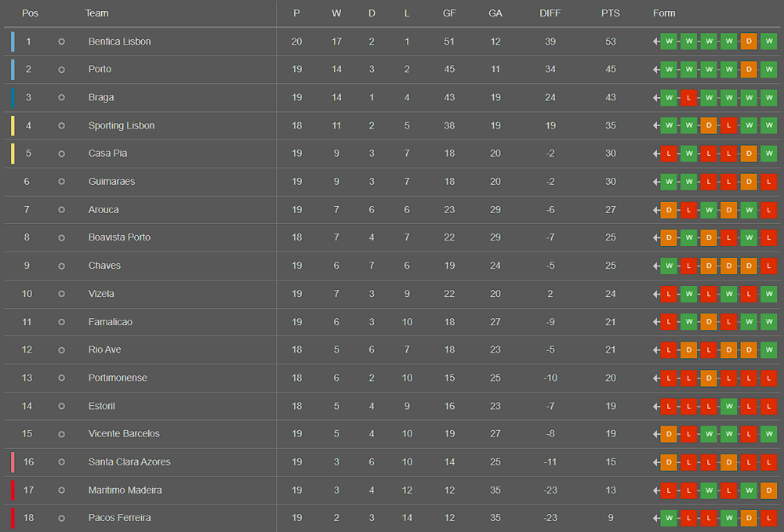Click the form arrow icon in Chaves' row

pos(656,266)
